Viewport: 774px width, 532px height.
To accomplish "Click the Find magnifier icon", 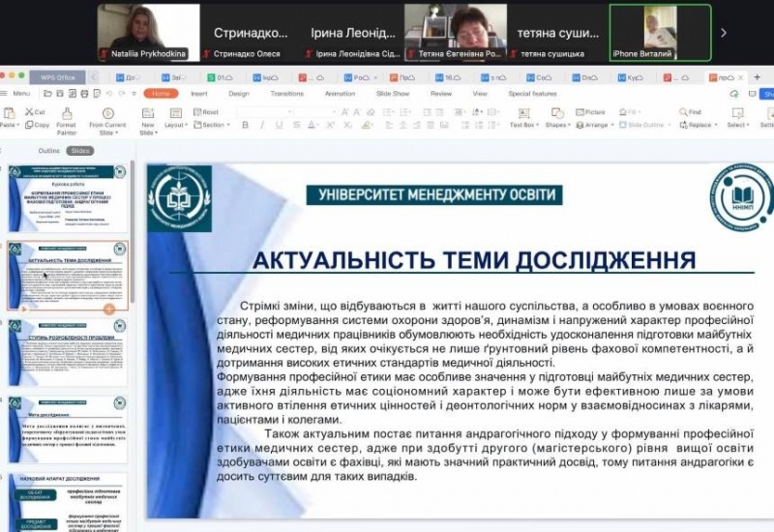I will (x=690, y=112).
